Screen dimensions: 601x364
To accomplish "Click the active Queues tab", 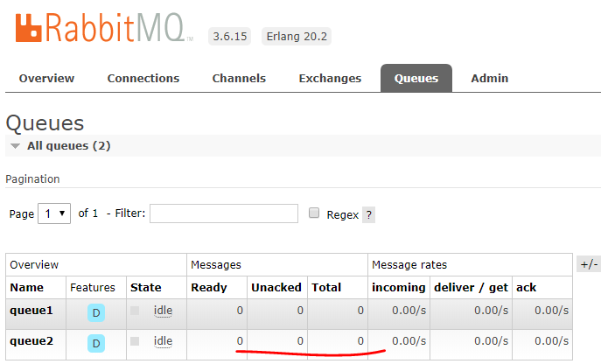I will click(x=416, y=78).
